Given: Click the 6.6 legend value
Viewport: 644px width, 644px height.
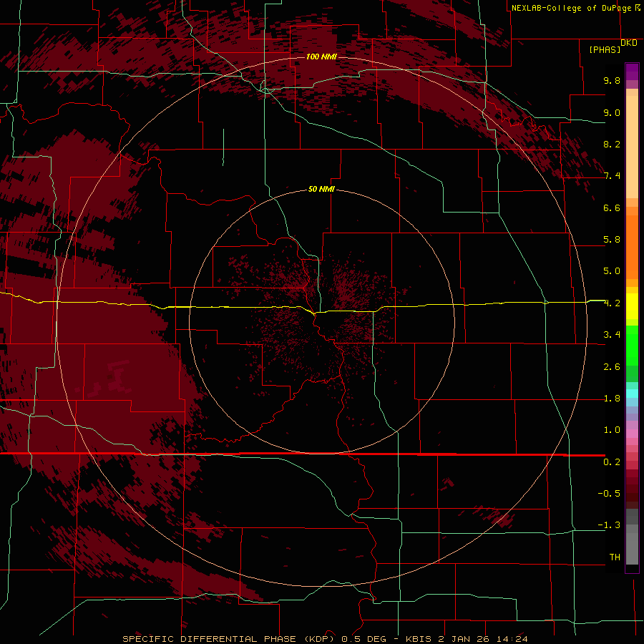Looking at the screenshot, I should tap(612, 208).
